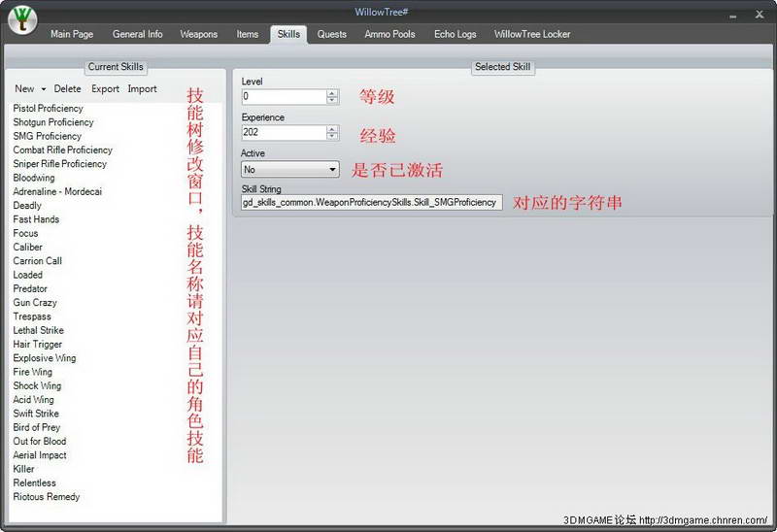The width and height of the screenshot is (777, 532).
Task: Decrease the Experience value with down arrow
Action: pyautogui.click(x=332, y=137)
